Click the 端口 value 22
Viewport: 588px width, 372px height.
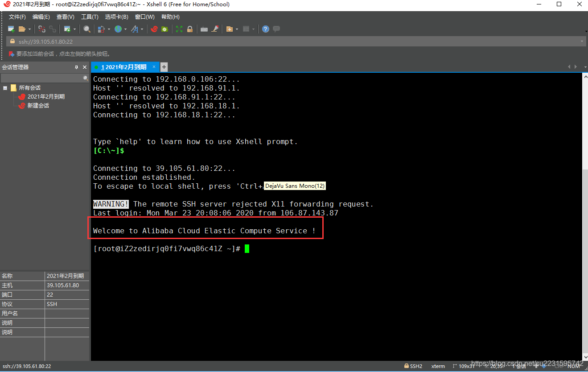coord(67,295)
